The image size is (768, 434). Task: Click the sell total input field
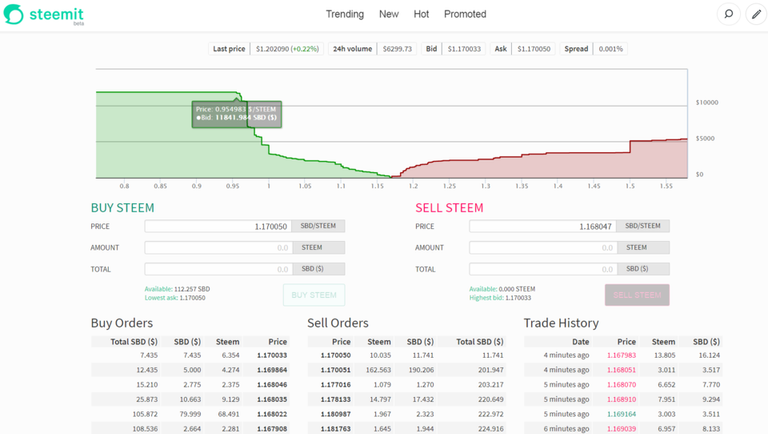tap(543, 269)
